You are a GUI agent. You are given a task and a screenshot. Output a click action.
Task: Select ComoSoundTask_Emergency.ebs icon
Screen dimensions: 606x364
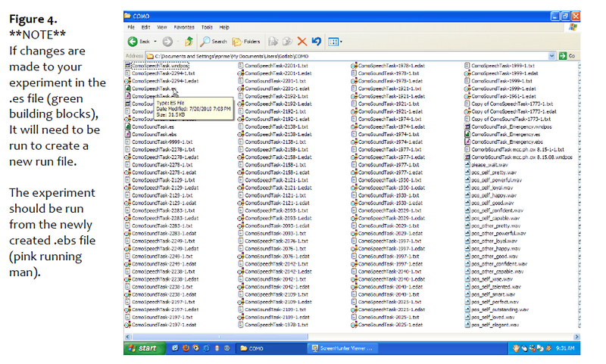[467, 142]
